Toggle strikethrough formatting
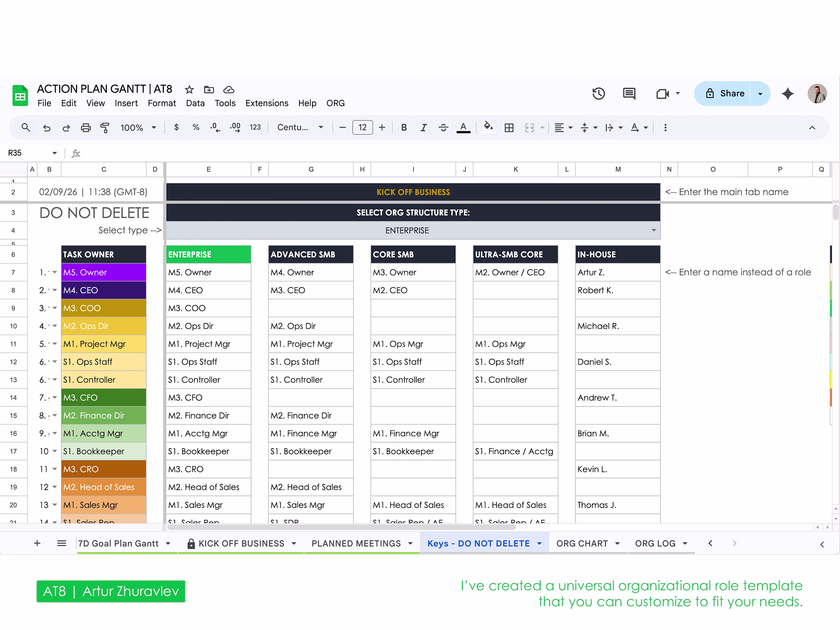This screenshot has width=840, height=630. [x=443, y=128]
